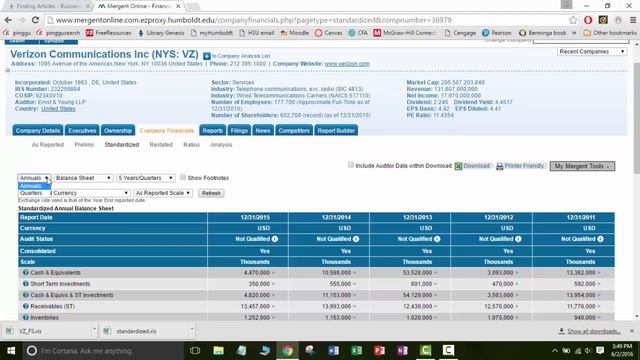Open help icon beside Cash & Equivs & ST Investments

(x=25, y=295)
